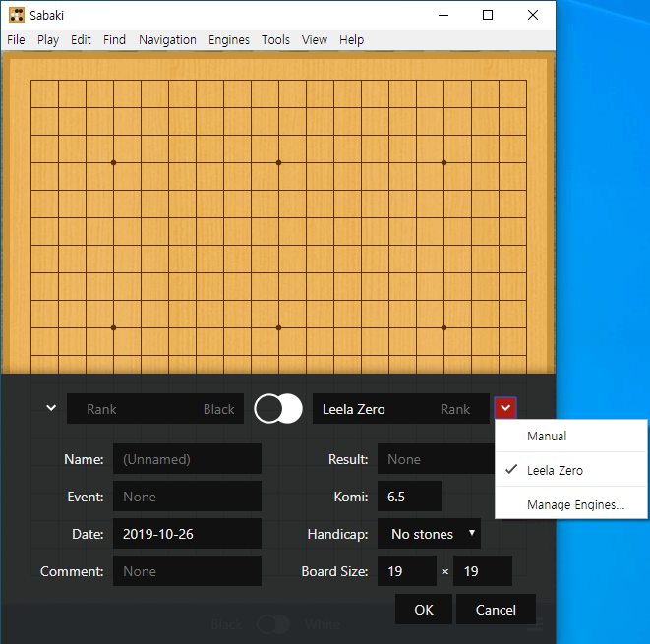Open the Tools menu
This screenshot has height=644, width=650.
[x=275, y=39]
